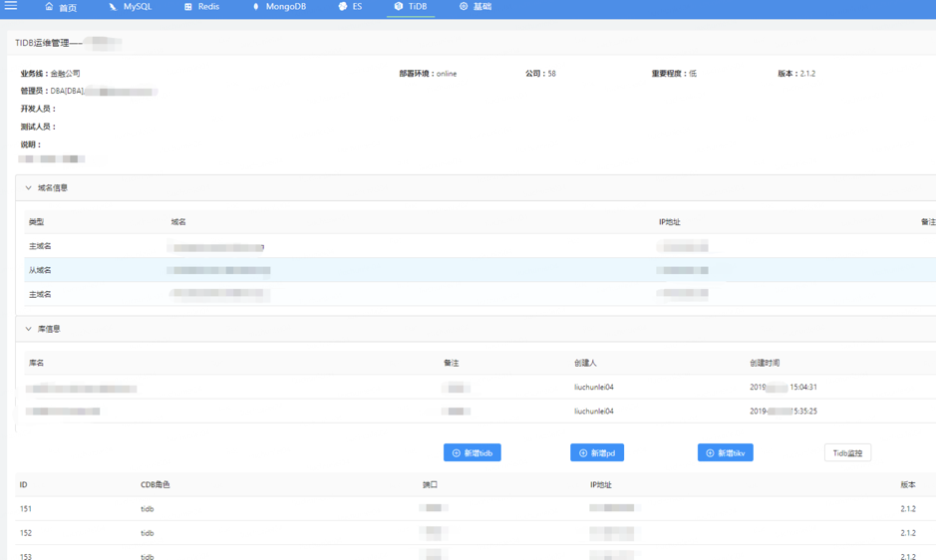This screenshot has height=560, width=936.
Task: Click the 业务线 金融公司 text
Action: click(50, 74)
